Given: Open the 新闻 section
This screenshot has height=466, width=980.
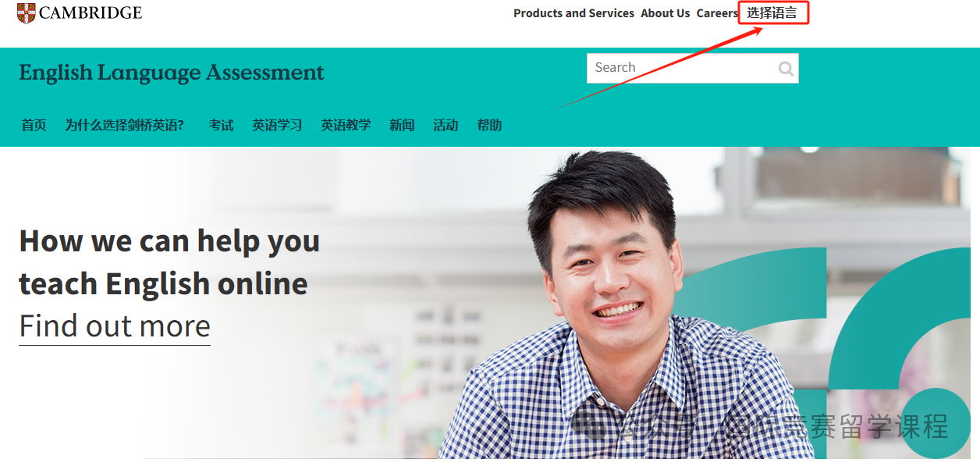Looking at the screenshot, I should click(x=402, y=125).
